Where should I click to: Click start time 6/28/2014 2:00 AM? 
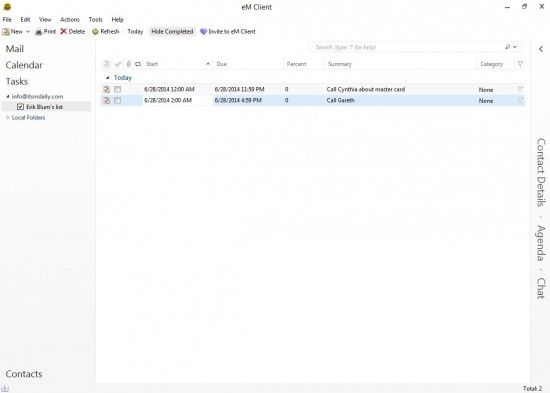pyautogui.click(x=168, y=101)
